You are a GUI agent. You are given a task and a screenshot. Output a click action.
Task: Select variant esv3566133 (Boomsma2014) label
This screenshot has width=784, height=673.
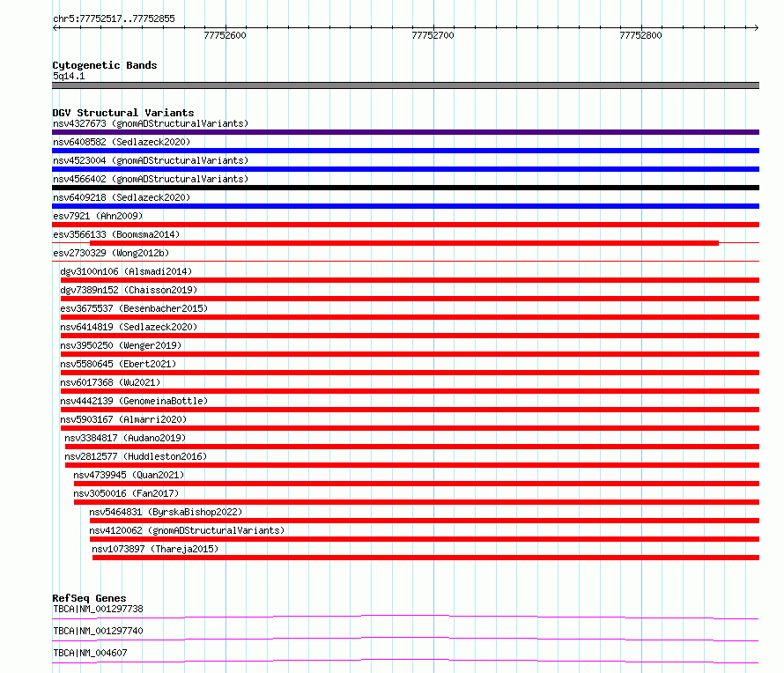click(116, 234)
